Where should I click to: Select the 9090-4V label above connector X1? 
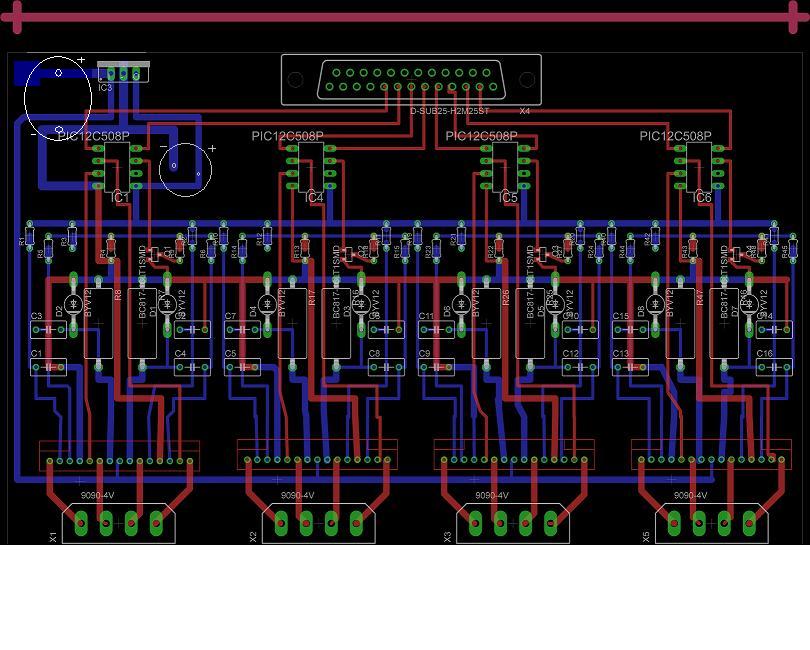tap(98, 496)
